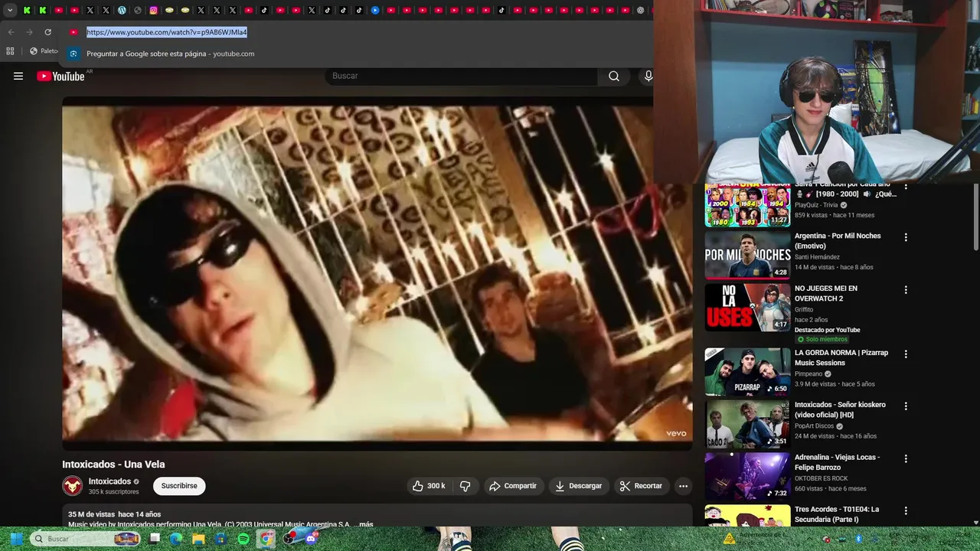This screenshot has width=980, height=551.
Task: Subscribe with the Suscribirse button
Action: point(179,486)
